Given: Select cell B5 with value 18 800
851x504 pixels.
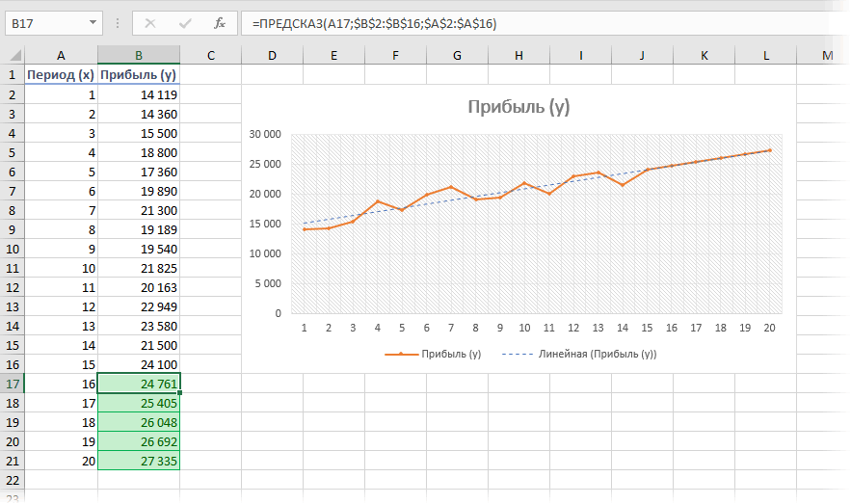Looking at the screenshot, I should 139,152.
